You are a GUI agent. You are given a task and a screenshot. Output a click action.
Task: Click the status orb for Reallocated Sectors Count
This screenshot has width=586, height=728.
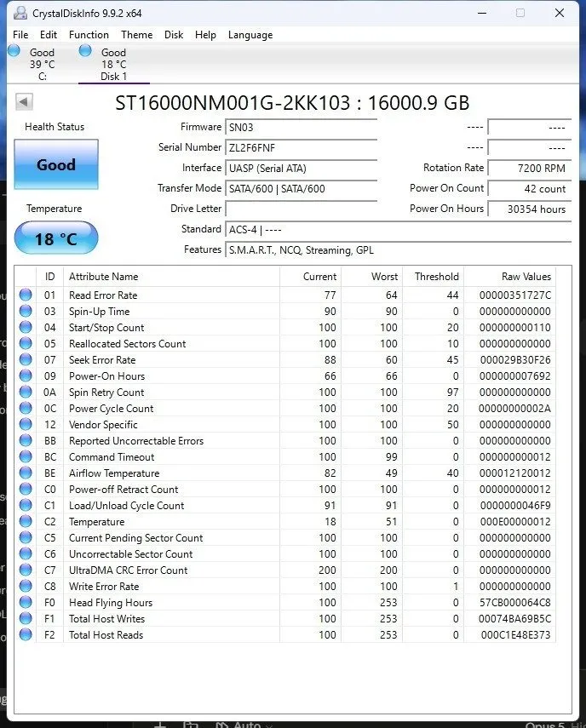click(x=26, y=344)
